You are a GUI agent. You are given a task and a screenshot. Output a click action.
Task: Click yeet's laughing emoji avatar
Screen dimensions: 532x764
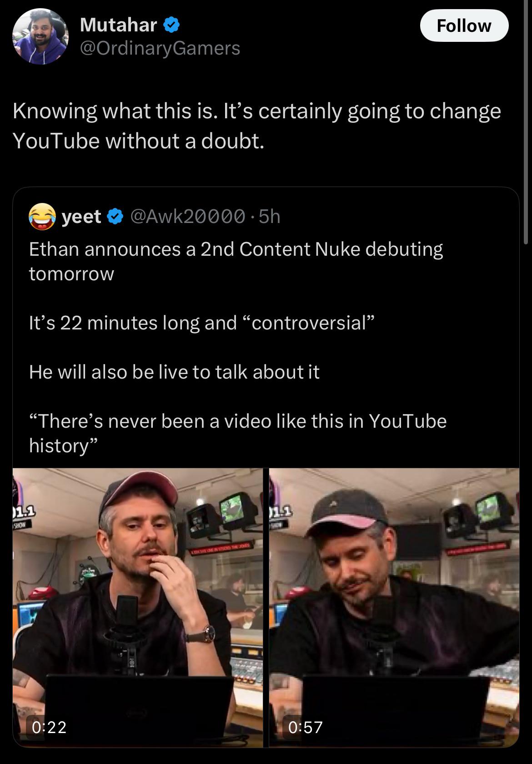coord(42,217)
